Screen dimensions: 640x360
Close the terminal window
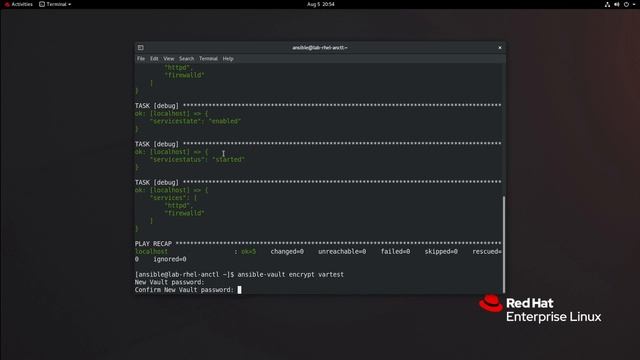click(500, 48)
